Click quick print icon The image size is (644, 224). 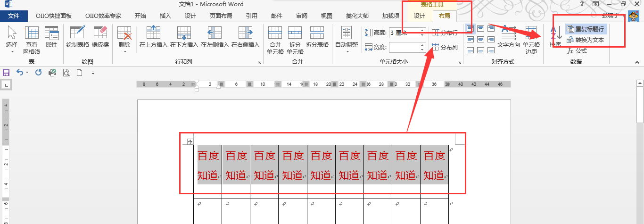tap(53, 73)
